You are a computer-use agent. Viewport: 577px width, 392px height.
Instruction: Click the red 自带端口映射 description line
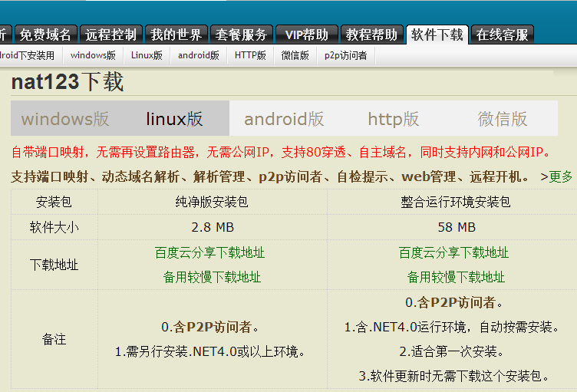[x=281, y=152]
